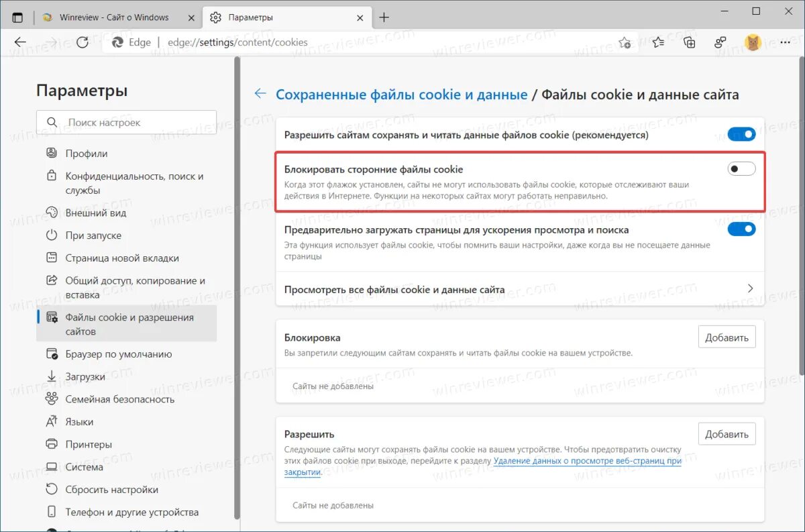Click the Семейная безопасность icon
805x532 pixels.
tap(52, 399)
